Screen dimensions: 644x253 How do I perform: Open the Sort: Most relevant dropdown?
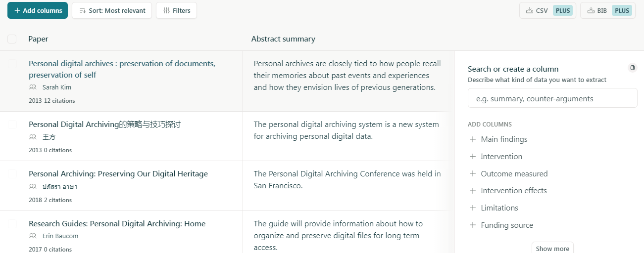(112, 10)
